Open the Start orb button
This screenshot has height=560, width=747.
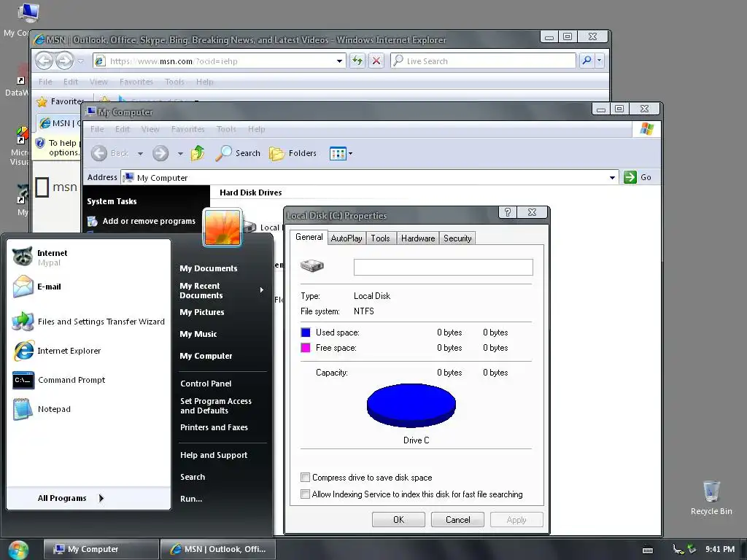[x=18, y=550]
